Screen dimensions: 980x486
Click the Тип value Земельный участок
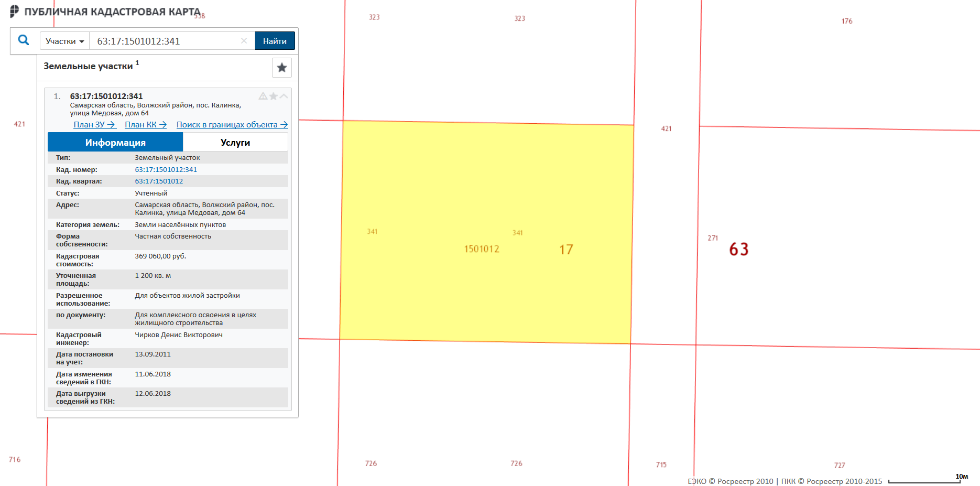pyautogui.click(x=167, y=158)
